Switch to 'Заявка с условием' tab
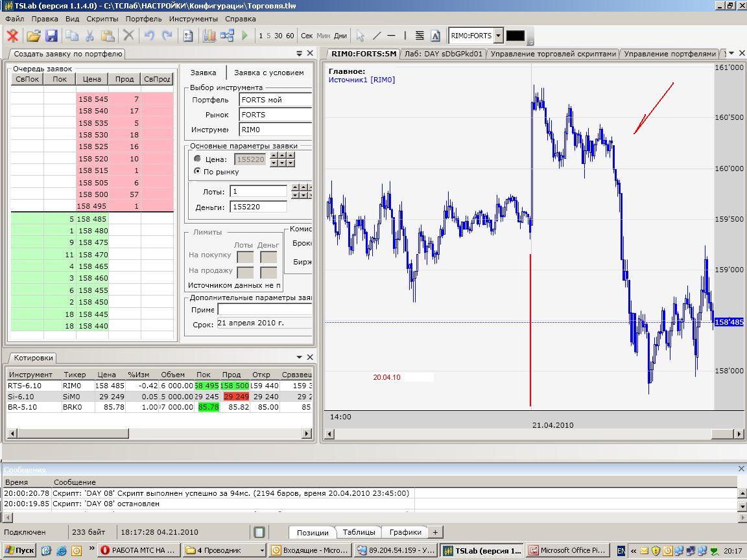The image size is (747, 560). [x=268, y=73]
